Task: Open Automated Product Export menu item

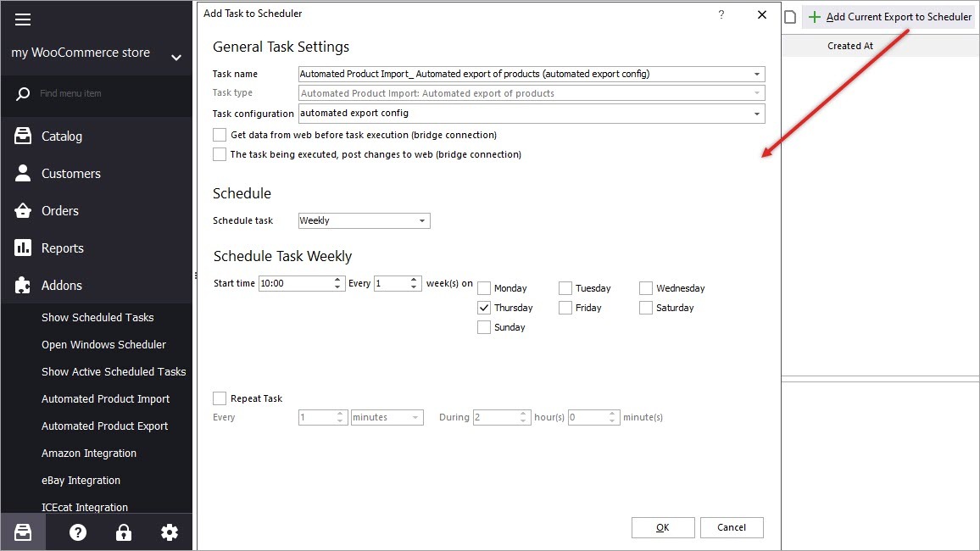Action: (x=104, y=426)
